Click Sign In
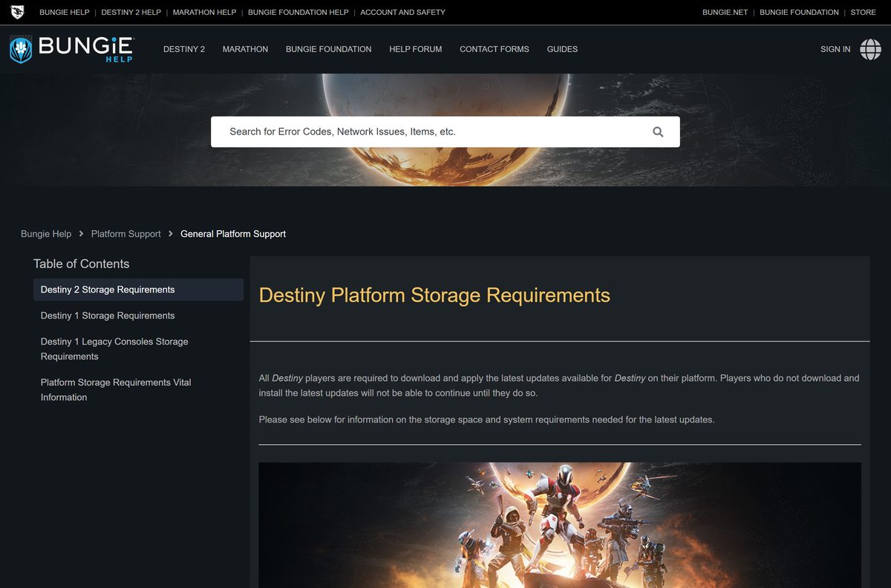This screenshot has width=891, height=588. click(x=835, y=49)
